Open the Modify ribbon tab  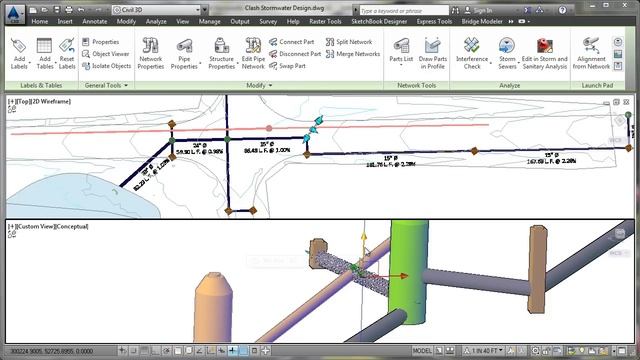coord(126,22)
